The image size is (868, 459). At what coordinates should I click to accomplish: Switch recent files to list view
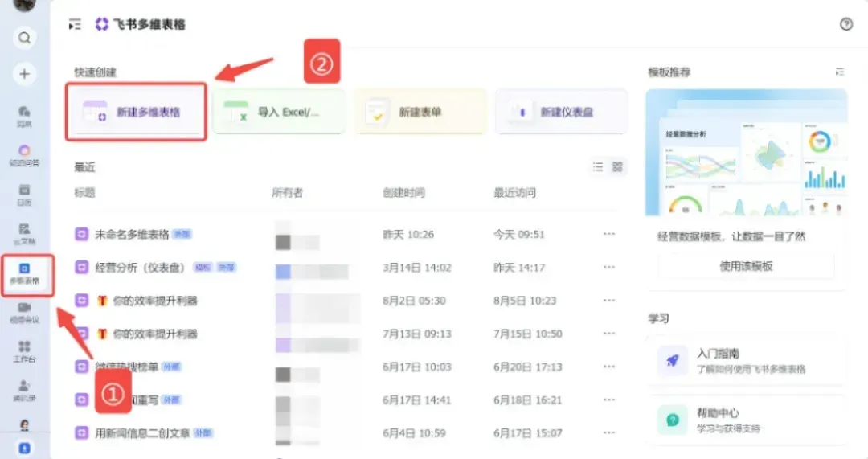tap(598, 166)
